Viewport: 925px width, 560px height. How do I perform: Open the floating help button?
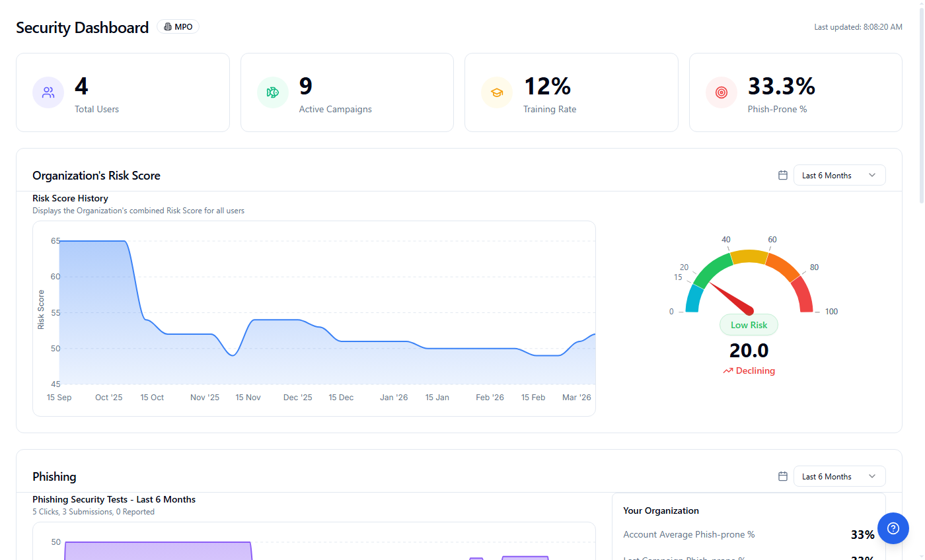click(x=893, y=528)
